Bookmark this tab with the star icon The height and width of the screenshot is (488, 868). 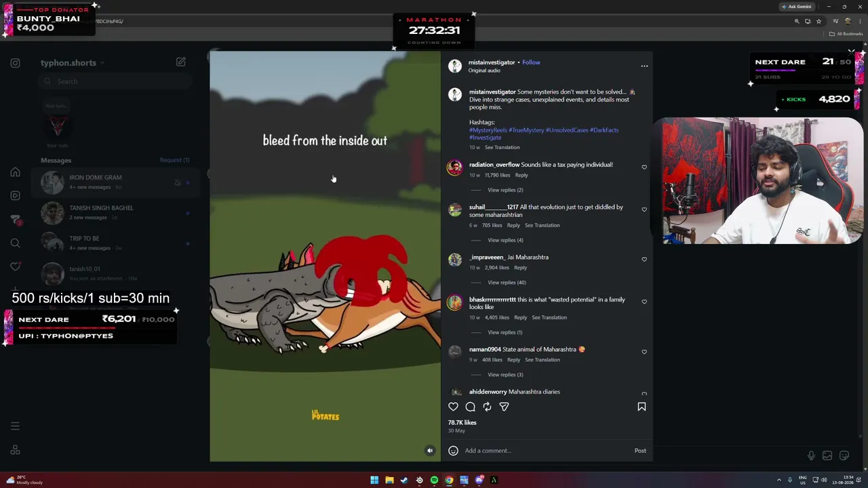(x=818, y=21)
